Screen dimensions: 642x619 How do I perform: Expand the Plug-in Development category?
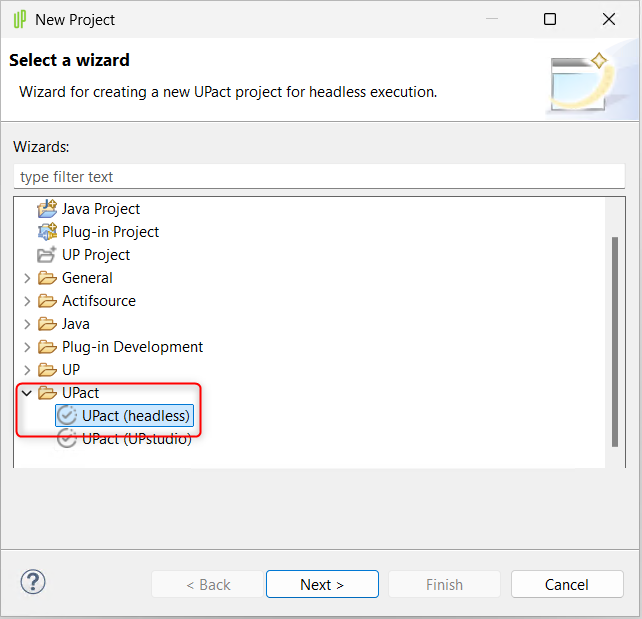pos(27,347)
